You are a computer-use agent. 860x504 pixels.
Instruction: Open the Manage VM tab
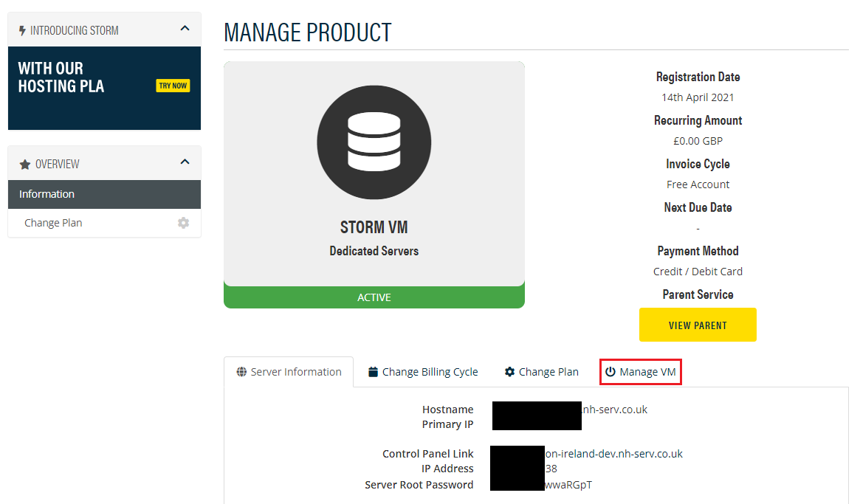641,372
